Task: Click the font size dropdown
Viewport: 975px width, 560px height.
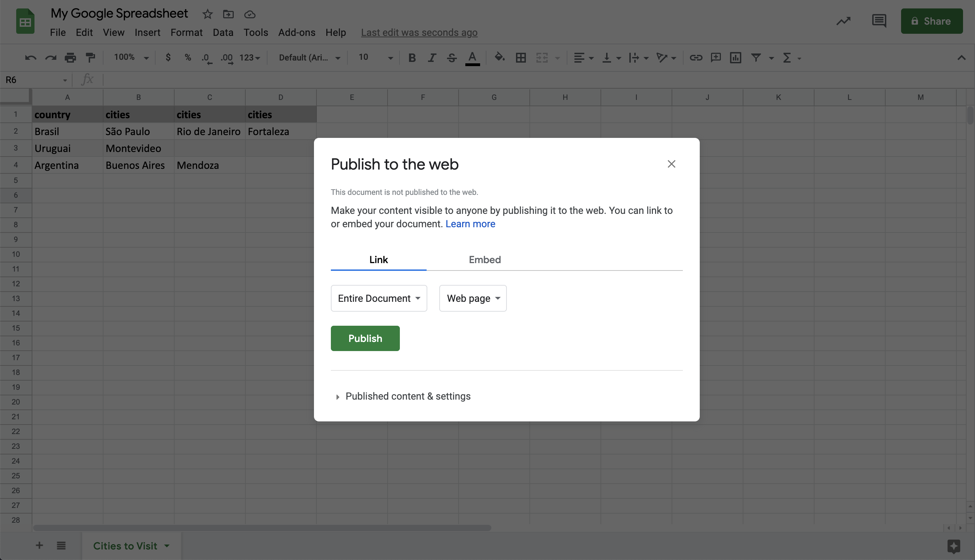Action: point(373,58)
